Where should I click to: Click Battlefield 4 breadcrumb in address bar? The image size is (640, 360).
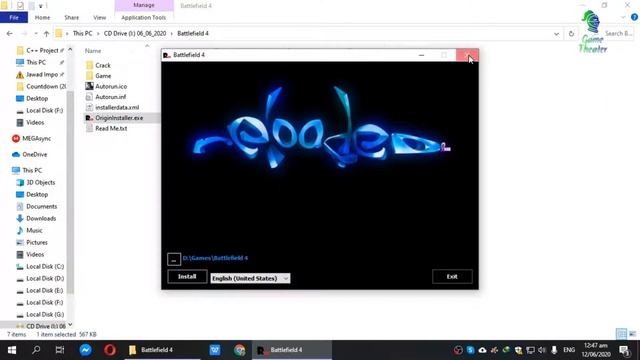(x=193, y=33)
